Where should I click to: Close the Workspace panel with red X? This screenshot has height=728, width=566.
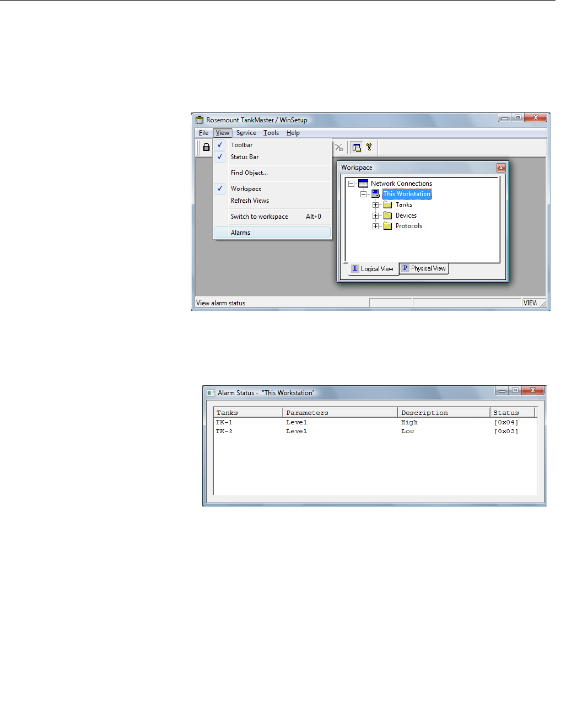point(500,168)
